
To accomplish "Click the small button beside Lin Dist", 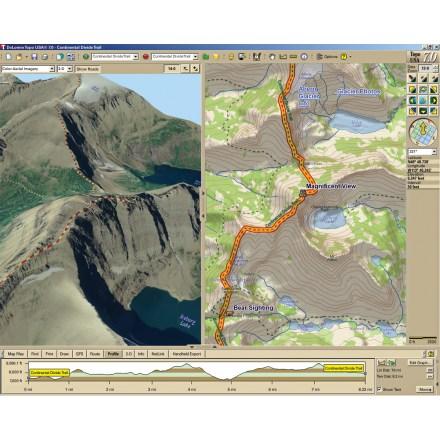I will point(430,370).
